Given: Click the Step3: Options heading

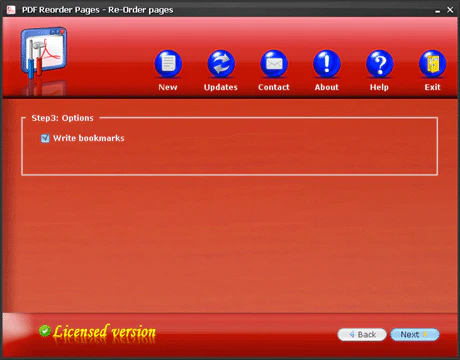Looking at the screenshot, I should click(x=63, y=118).
